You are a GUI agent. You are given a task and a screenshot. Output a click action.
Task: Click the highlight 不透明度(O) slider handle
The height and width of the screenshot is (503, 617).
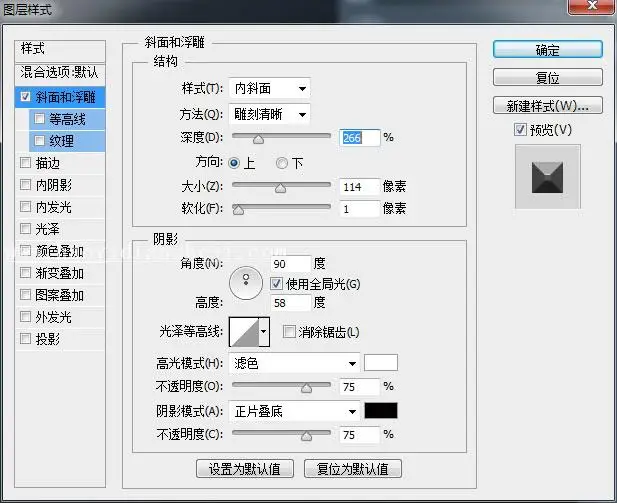pos(306,388)
